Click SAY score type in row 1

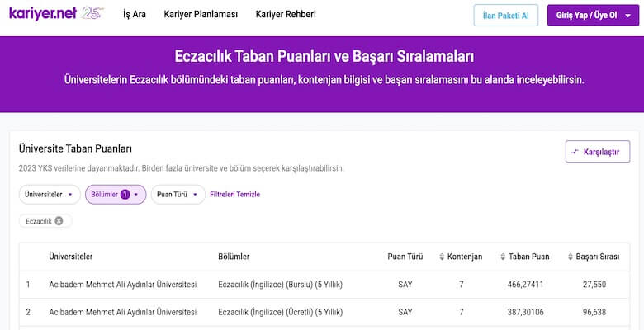point(405,285)
